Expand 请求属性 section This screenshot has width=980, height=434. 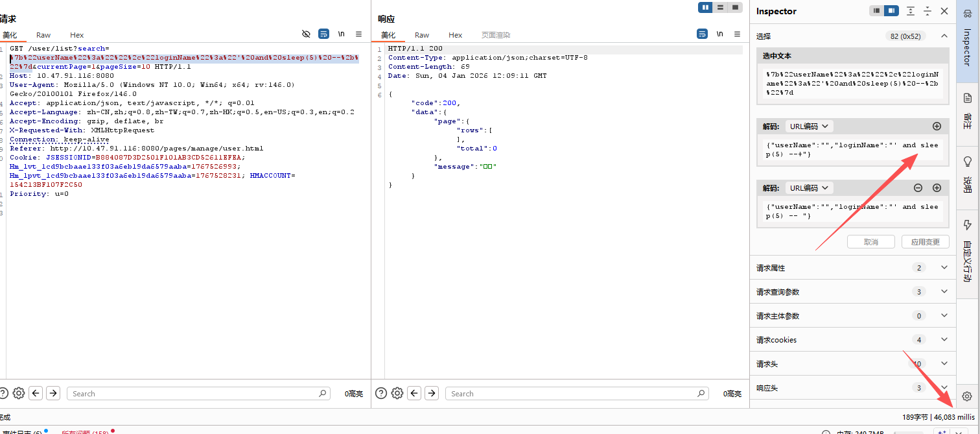point(944,268)
